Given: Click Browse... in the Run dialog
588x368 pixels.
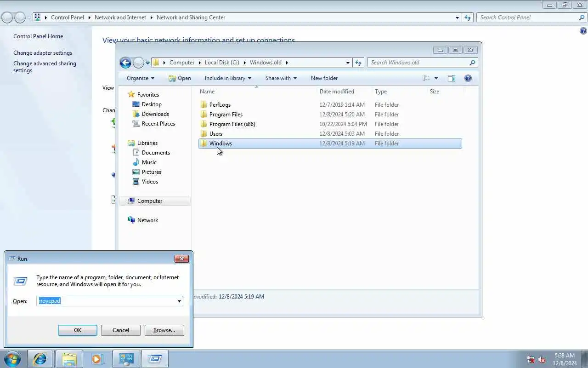Looking at the screenshot, I should (164, 330).
